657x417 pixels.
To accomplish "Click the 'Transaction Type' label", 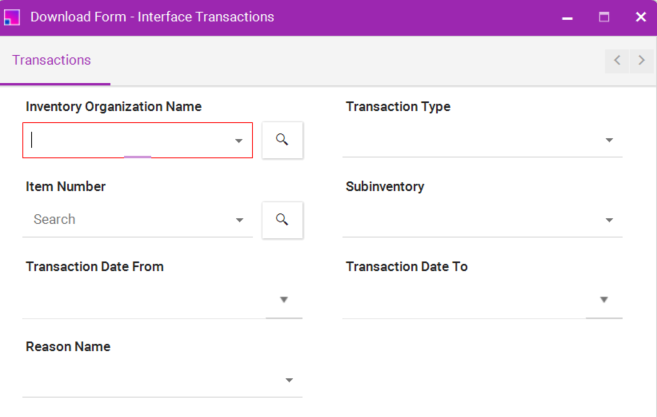I will pos(398,106).
